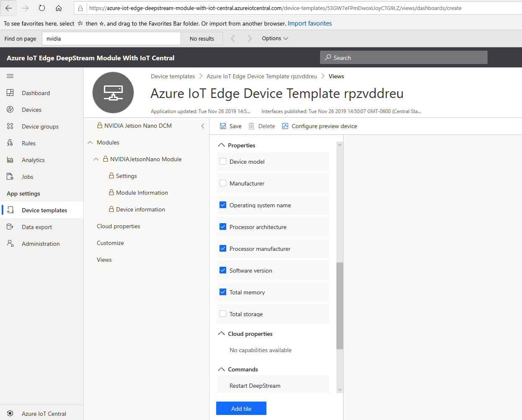Image resolution: width=522 pixels, height=420 pixels.
Task: Select Views in the template tree
Action: (104, 260)
